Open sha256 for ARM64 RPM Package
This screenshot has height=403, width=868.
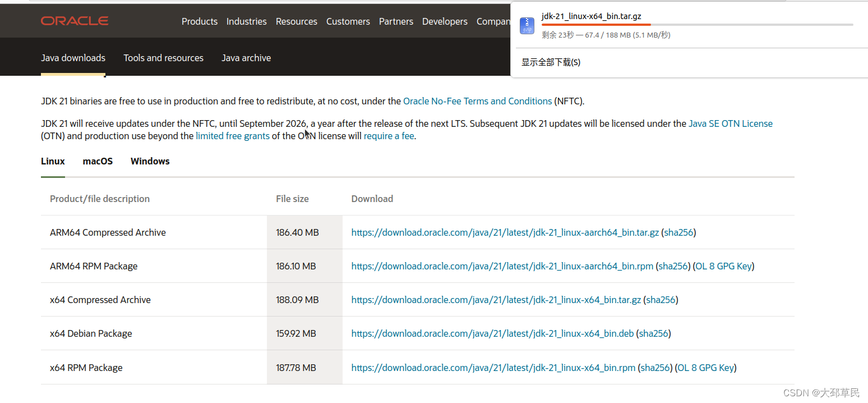(673, 266)
